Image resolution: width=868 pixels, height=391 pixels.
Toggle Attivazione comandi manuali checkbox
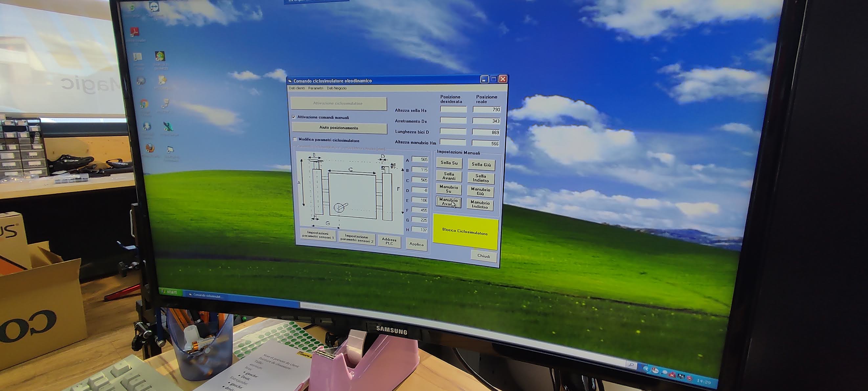coord(294,117)
